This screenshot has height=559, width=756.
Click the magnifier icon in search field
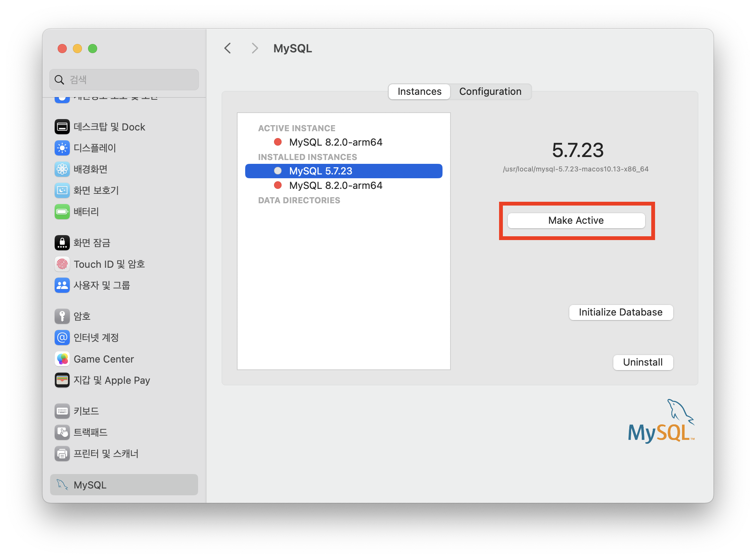coord(59,80)
